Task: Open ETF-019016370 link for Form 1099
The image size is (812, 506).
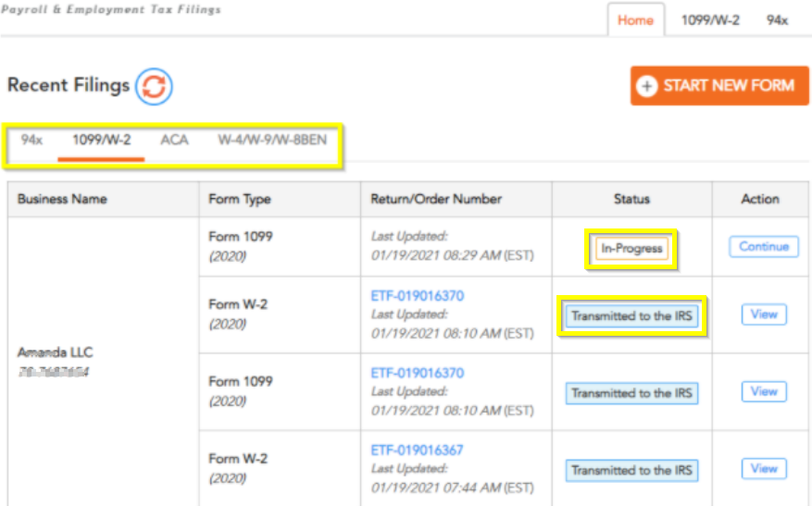Action: click(418, 373)
